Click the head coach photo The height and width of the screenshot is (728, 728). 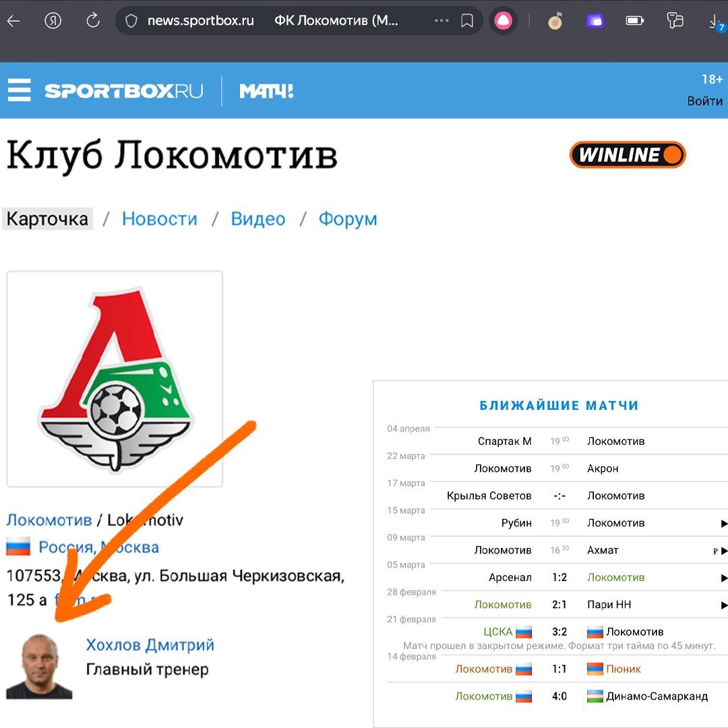39,667
